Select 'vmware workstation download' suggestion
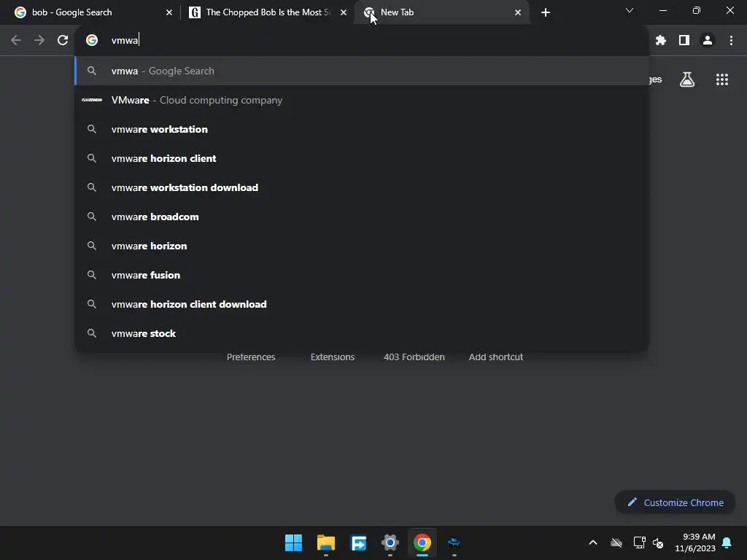747x560 pixels. click(x=362, y=187)
